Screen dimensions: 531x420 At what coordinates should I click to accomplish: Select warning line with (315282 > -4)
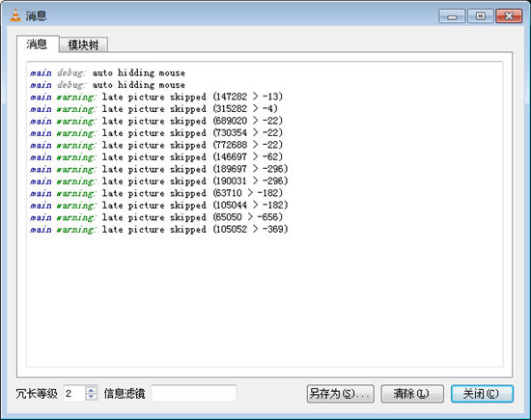154,109
